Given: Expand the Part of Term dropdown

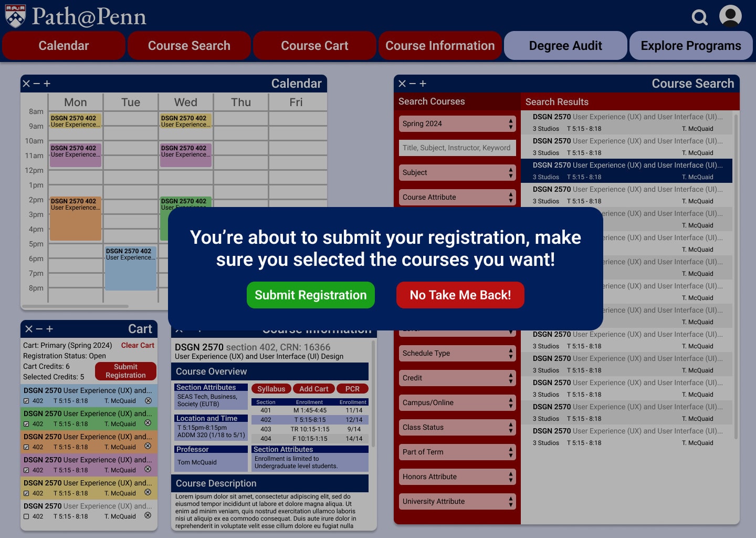Looking at the screenshot, I should coord(457,452).
